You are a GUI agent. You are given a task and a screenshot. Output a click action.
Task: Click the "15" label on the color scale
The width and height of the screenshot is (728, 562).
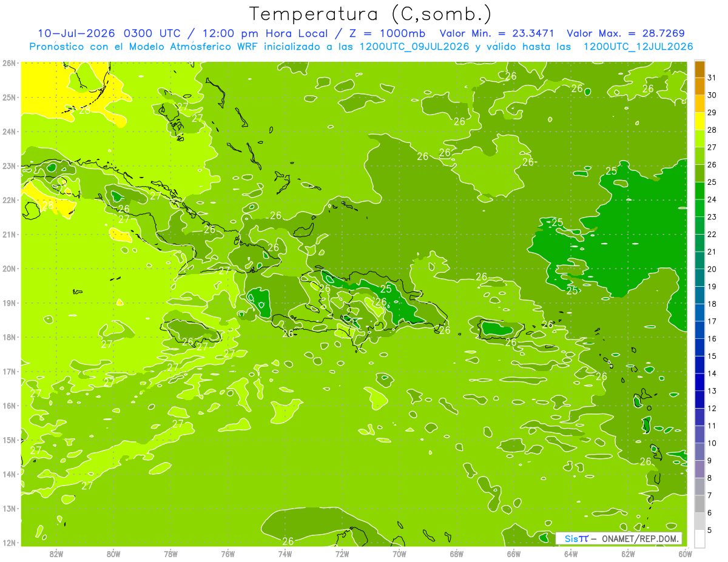[712, 356]
